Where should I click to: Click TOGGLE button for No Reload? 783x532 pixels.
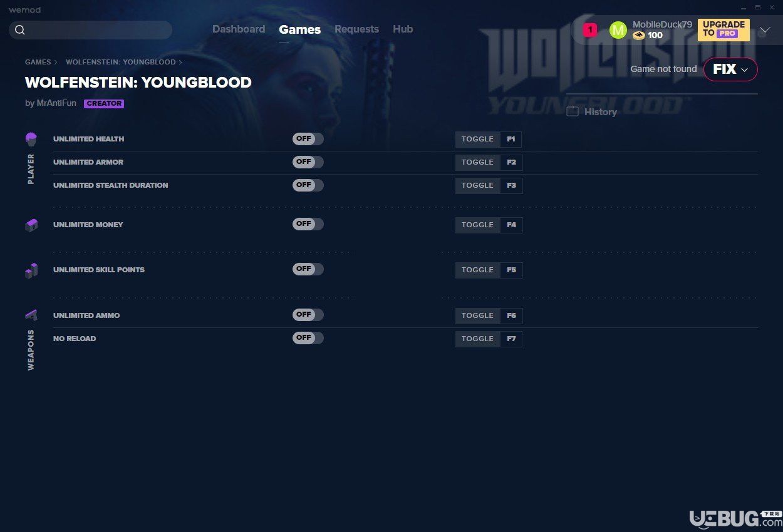coord(478,339)
